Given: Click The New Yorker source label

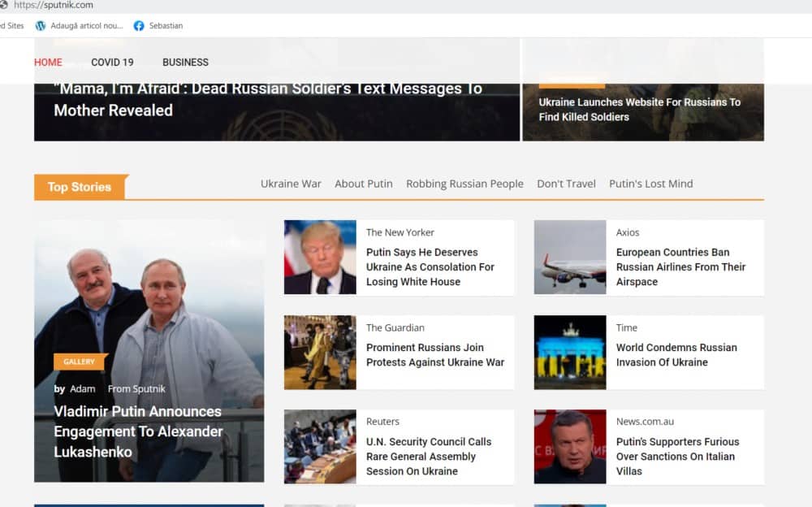Looking at the screenshot, I should coord(400,232).
